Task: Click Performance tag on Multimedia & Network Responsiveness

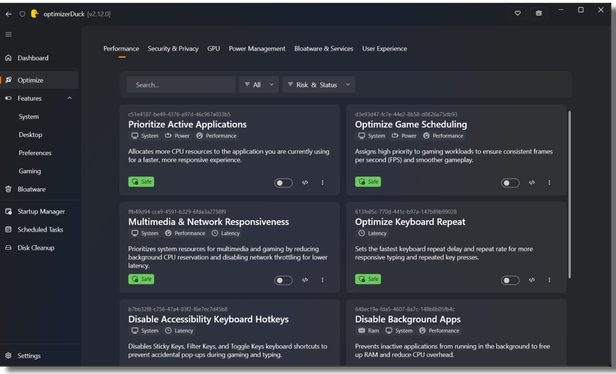Action: (x=185, y=233)
